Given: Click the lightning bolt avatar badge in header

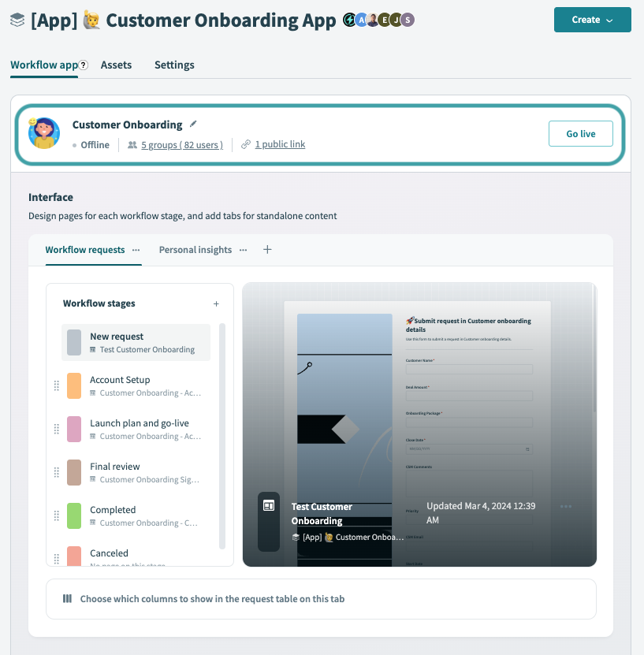Looking at the screenshot, I should tap(349, 20).
